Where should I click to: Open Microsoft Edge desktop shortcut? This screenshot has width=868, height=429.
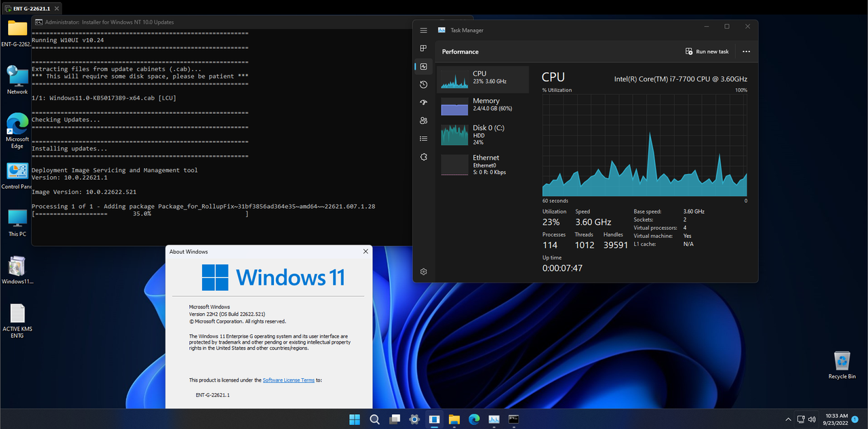click(x=17, y=130)
